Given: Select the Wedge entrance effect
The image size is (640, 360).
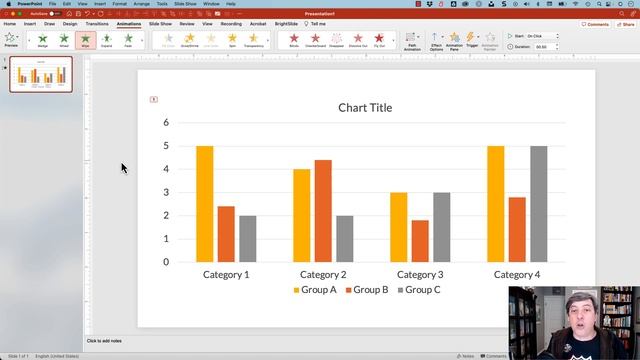Looking at the screenshot, I should point(43,40).
